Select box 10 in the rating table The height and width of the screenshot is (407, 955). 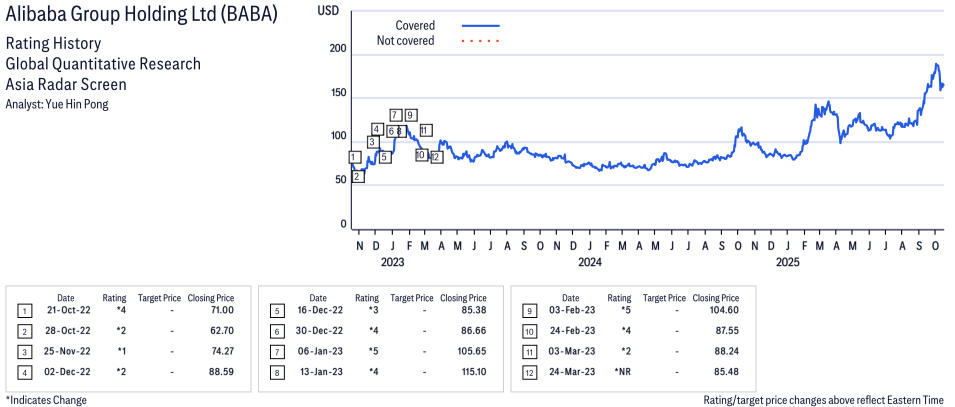[529, 331]
